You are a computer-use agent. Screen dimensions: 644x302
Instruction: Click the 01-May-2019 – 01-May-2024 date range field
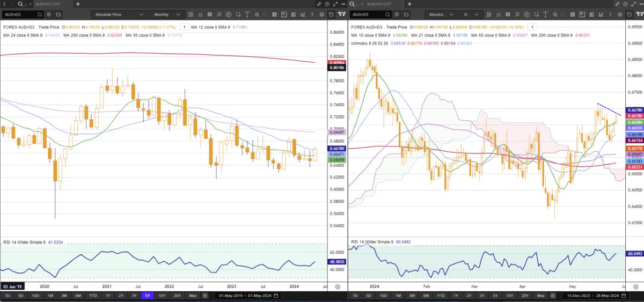tap(249, 296)
